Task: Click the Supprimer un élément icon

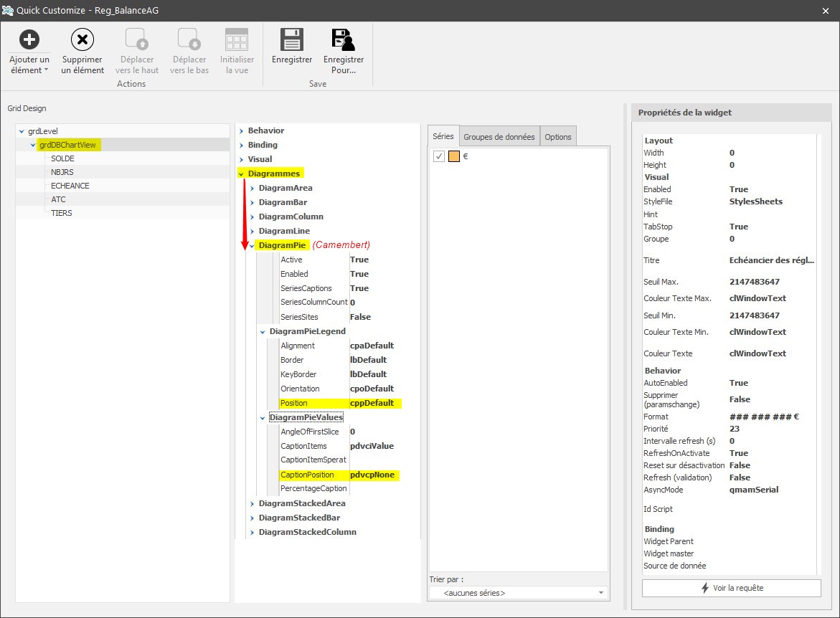Action: [x=82, y=39]
